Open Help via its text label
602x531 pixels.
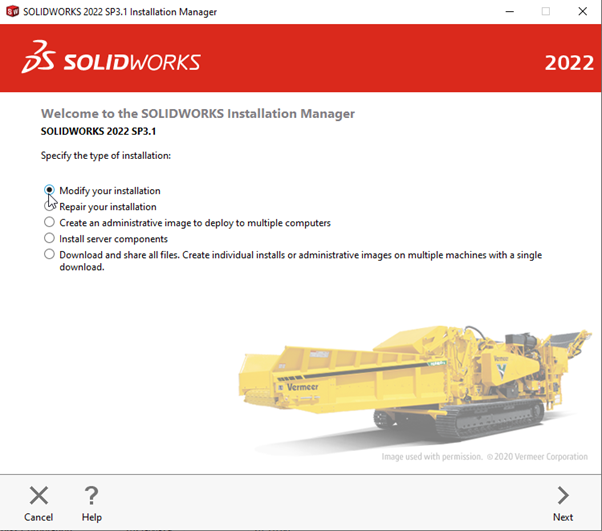[91, 517]
